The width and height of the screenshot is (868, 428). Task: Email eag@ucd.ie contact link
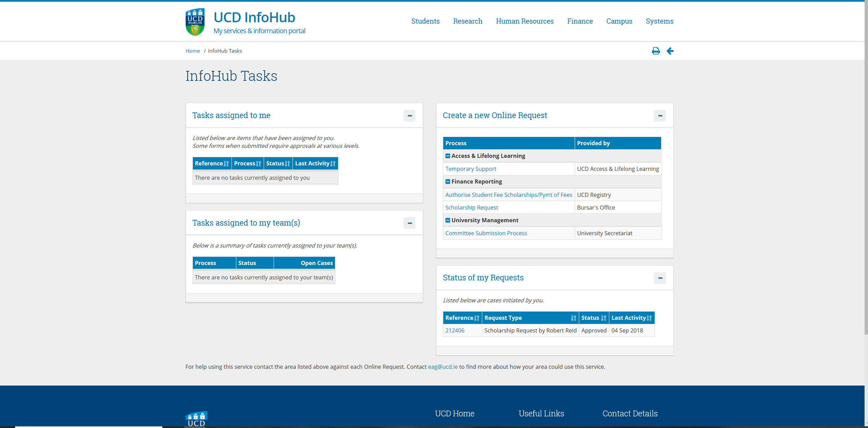point(443,367)
